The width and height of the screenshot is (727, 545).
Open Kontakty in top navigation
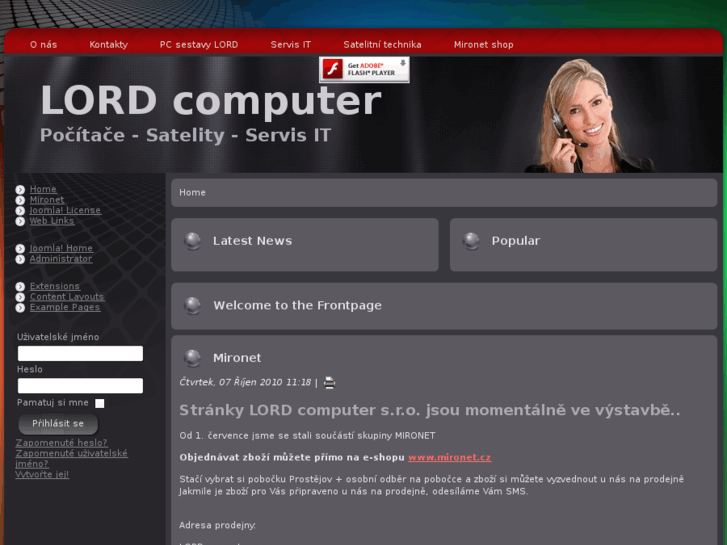coord(108,45)
